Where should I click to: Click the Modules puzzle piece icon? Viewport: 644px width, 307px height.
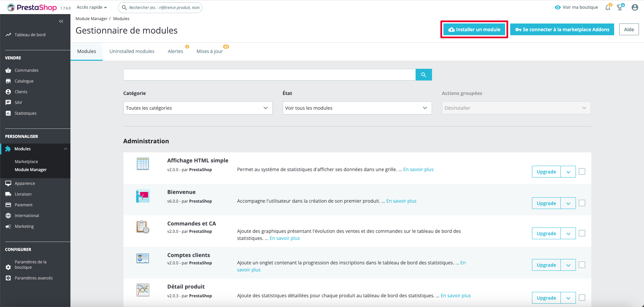8,149
